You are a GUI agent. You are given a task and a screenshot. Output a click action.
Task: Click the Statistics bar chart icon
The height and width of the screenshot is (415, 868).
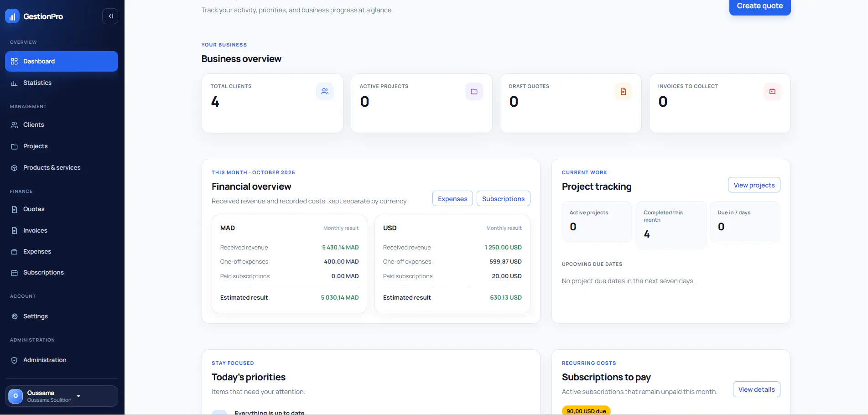pos(14,83)
